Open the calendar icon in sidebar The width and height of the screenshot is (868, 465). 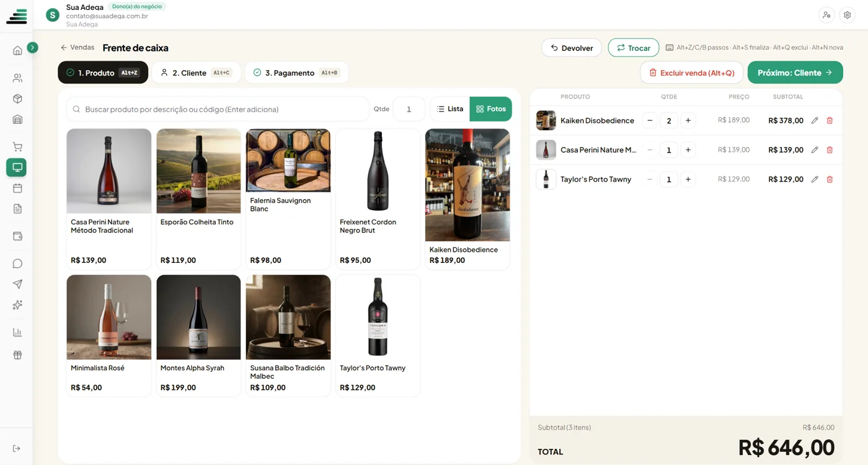[17, 188]
